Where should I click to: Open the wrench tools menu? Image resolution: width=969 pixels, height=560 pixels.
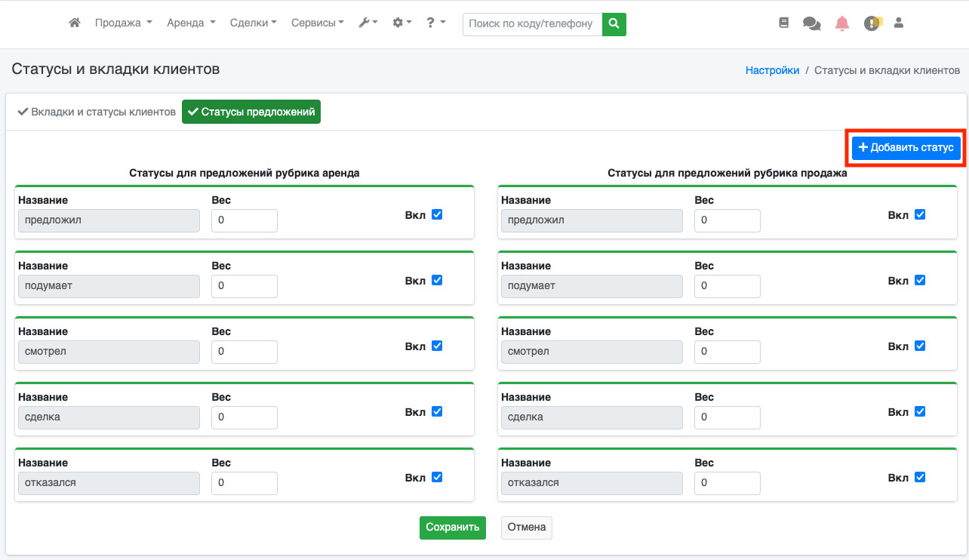point(368,23)
